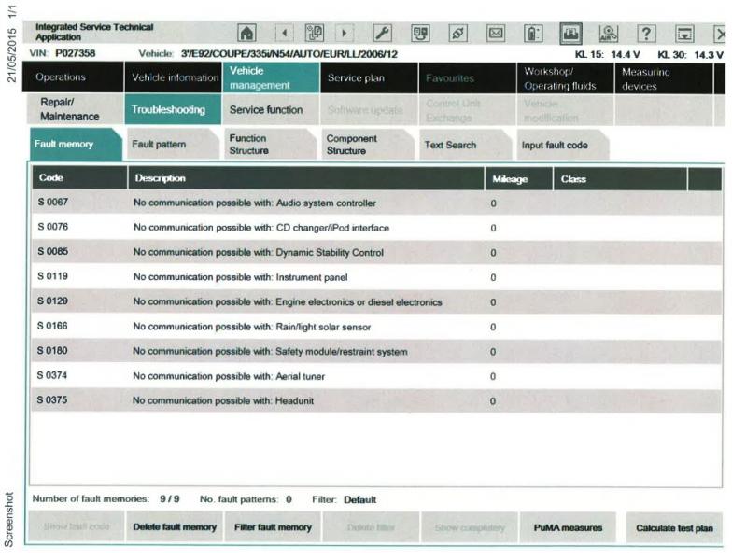Select the Service function submenu
The width and height of the screenshot is (732, 560).
(266, 110)
